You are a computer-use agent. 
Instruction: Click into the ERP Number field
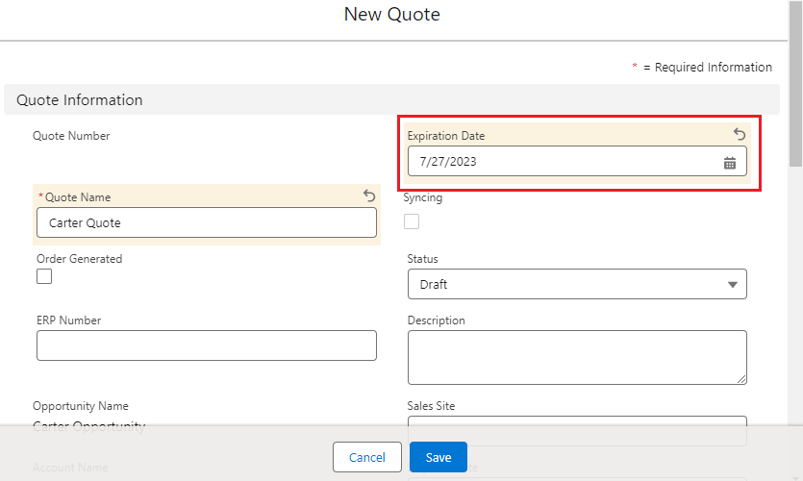tap(206, 345)
